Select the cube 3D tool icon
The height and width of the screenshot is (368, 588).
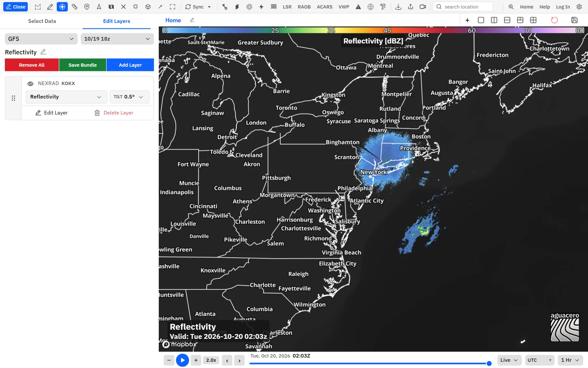pyautogui.click(x=148, y=7)
